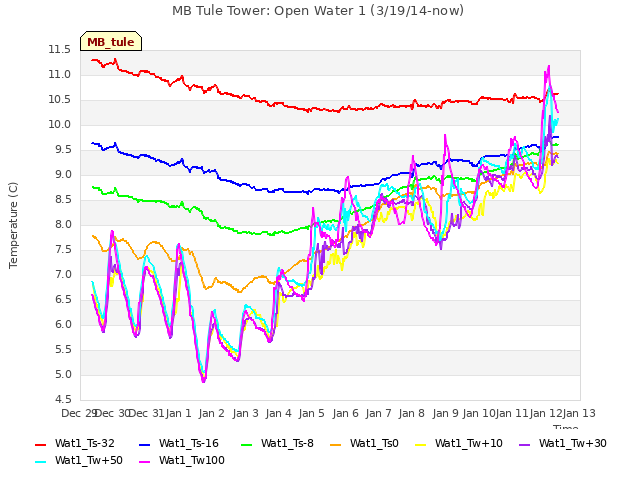Viewport: 640px width, 480px height.
Task: Click the Jan 4 x-axis date label
Action: pos(278,413)
